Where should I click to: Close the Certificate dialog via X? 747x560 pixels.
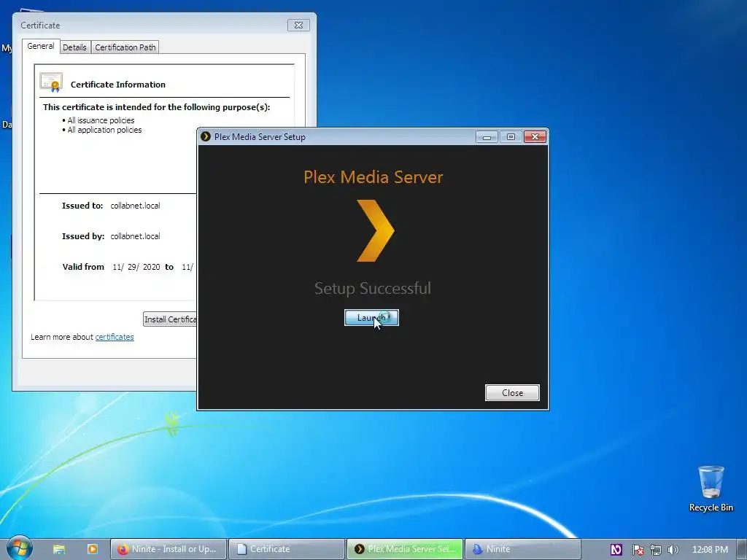point(298,26)
